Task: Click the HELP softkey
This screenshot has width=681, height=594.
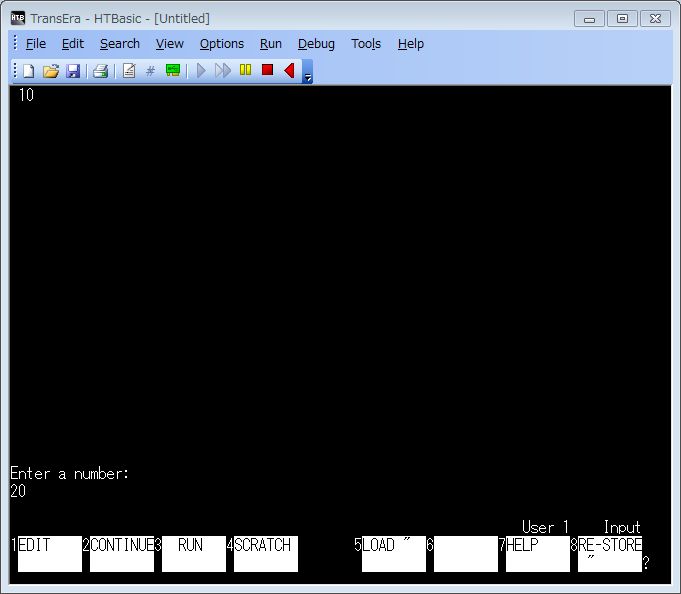Action: coord(538,554)
